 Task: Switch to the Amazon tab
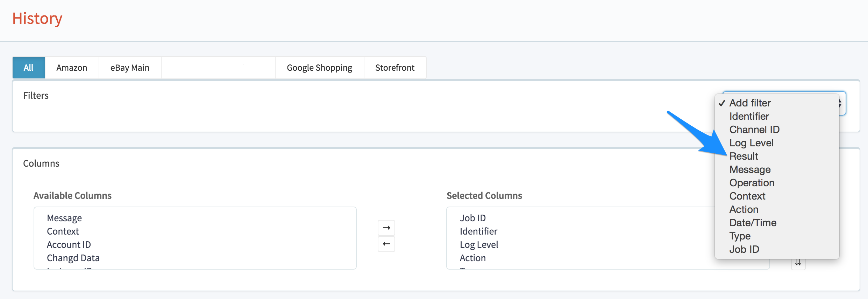pyautogui.click(x=72, y=68)
